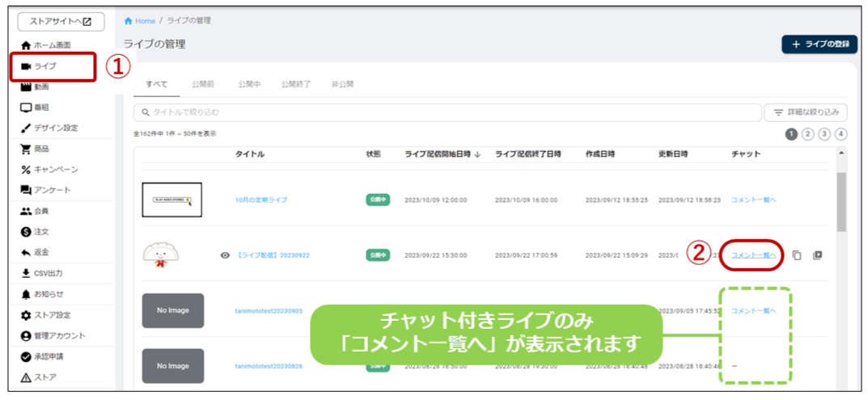Open the 詳細な絞り込み filter panel
The width and height of the screenshot is (868, 400).
tap(806, 112)
